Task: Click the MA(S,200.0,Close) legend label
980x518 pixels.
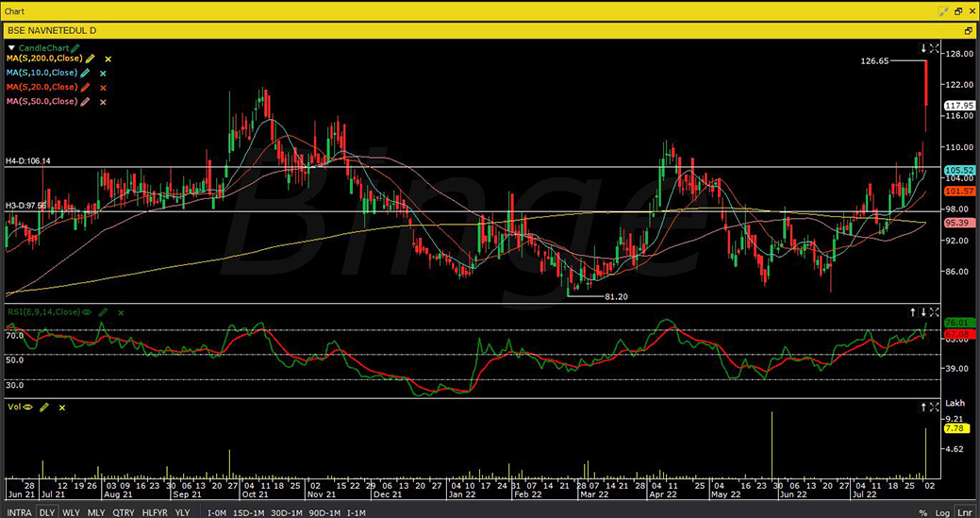Action: tap(44, 58)
